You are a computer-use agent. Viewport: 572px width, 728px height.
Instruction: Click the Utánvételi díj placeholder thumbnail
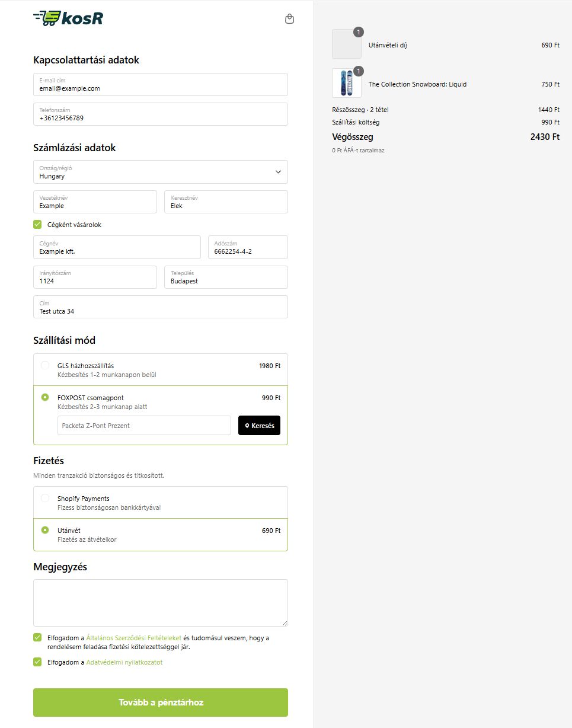tap(347, 44)
